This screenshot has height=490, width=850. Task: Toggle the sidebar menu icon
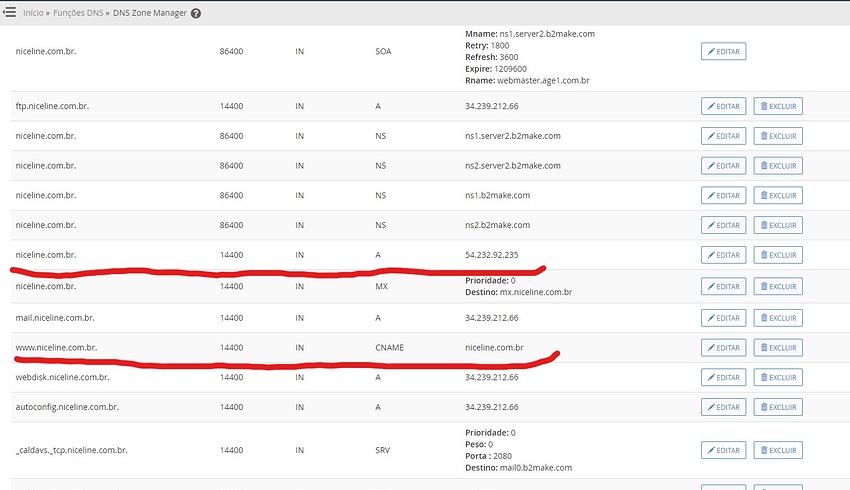pyautogui.click(x=9, y=12)
